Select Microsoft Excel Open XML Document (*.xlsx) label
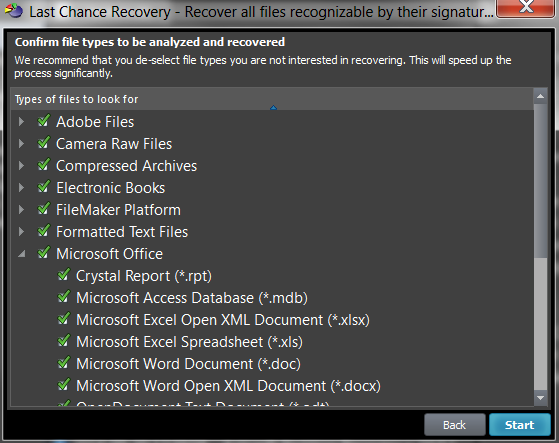Screen dimensions: 559x443 pyautogui.click(x=223, y=320)
